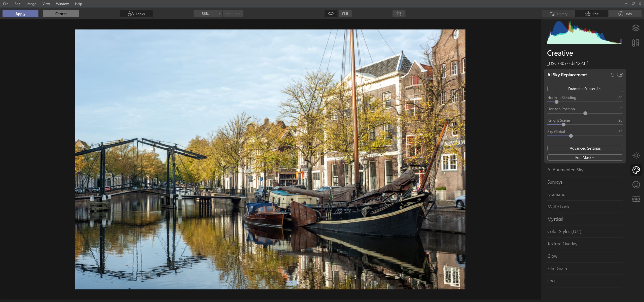Image resolution: width=644 pixels, height=302 pixels.
Task: Enable the before/after split comparison view
Action: (x=345, y=14)
